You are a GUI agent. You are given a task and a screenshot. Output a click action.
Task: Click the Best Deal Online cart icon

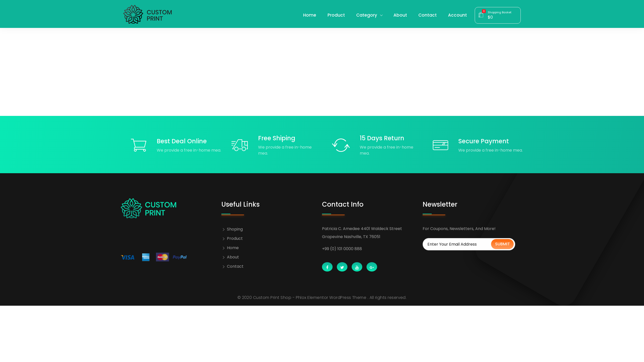[139, 145]
